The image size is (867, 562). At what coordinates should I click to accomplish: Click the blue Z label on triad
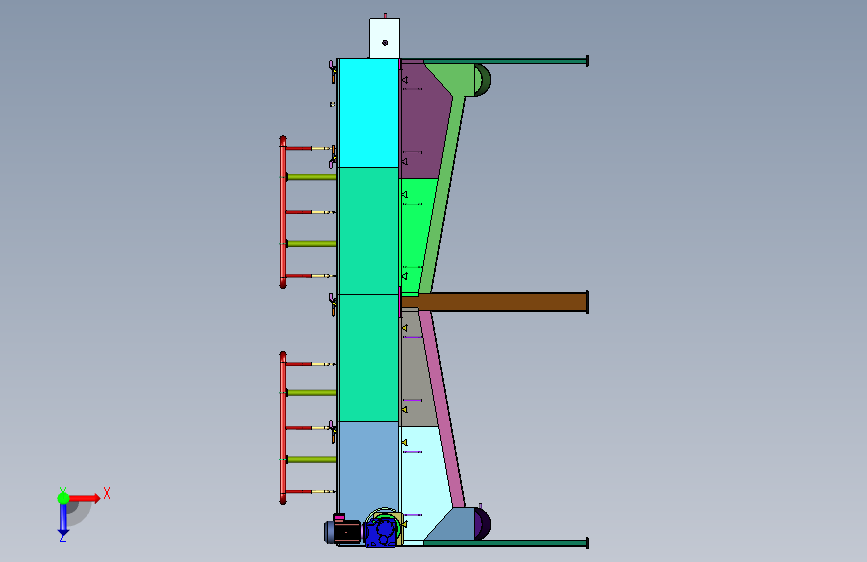63,537
